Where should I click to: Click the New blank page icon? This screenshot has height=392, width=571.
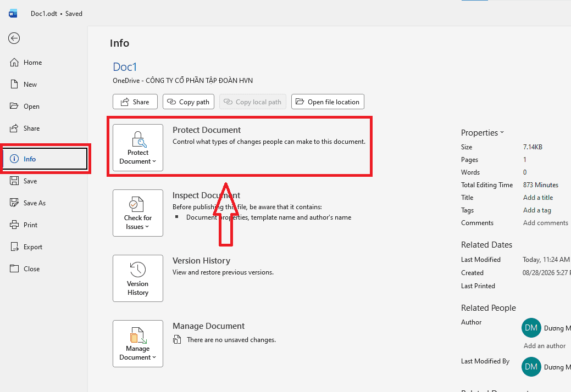[x=14, y=85]
